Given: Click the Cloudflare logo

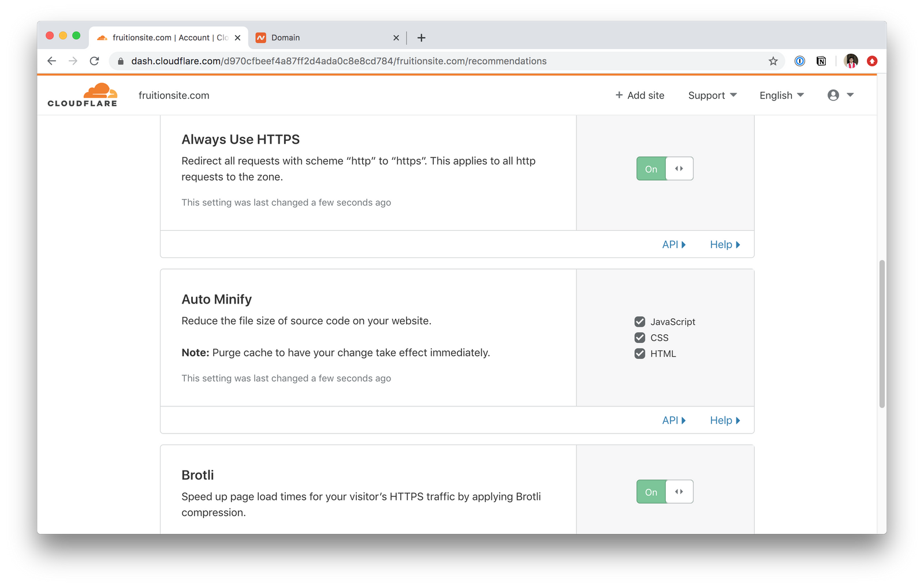Looking at the screenshot, I should (83, 95).
